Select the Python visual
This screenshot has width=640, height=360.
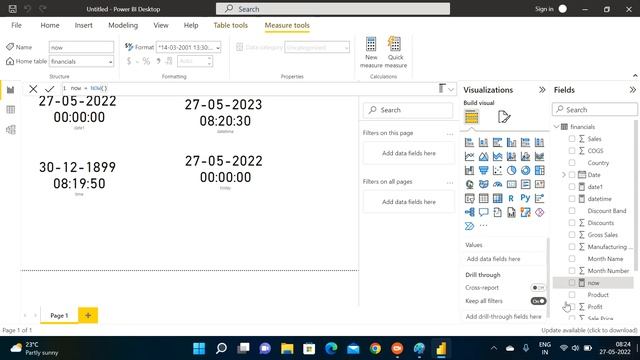click(525, 198)
